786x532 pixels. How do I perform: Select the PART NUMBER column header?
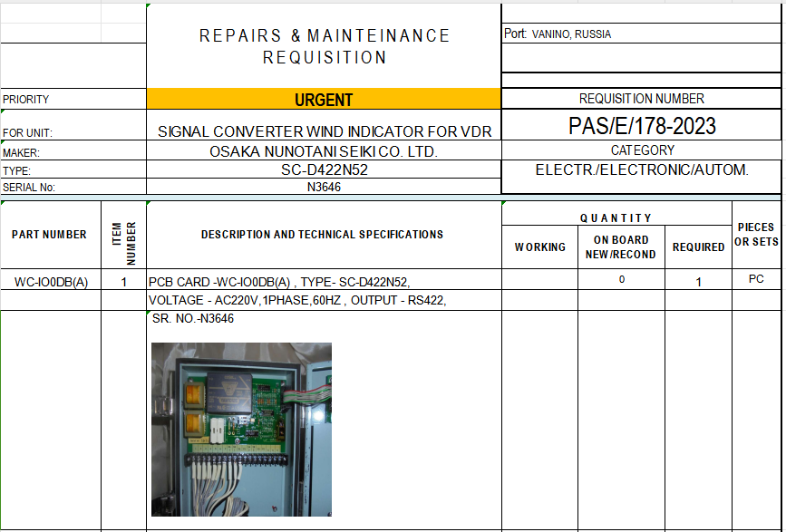click(50, 235)
